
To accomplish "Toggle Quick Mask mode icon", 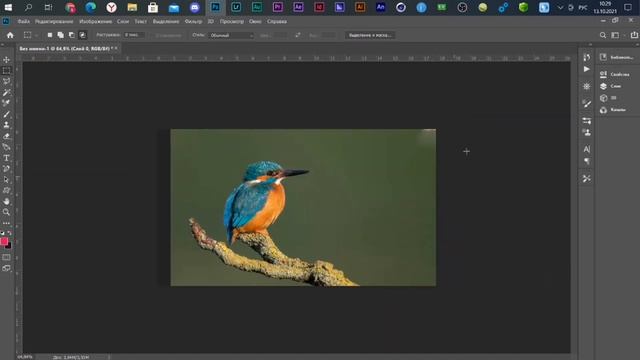I will click(6, 258).
